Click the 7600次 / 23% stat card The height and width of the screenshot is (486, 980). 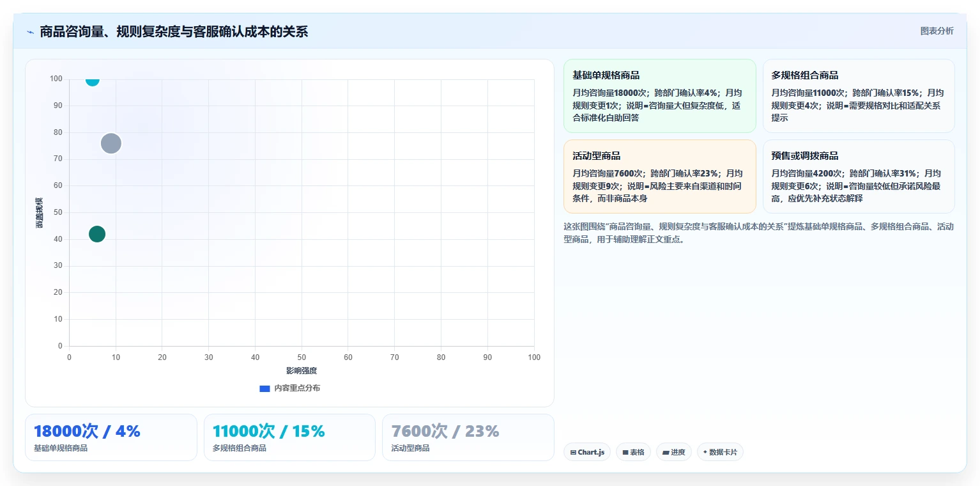[x=468, y=437]
